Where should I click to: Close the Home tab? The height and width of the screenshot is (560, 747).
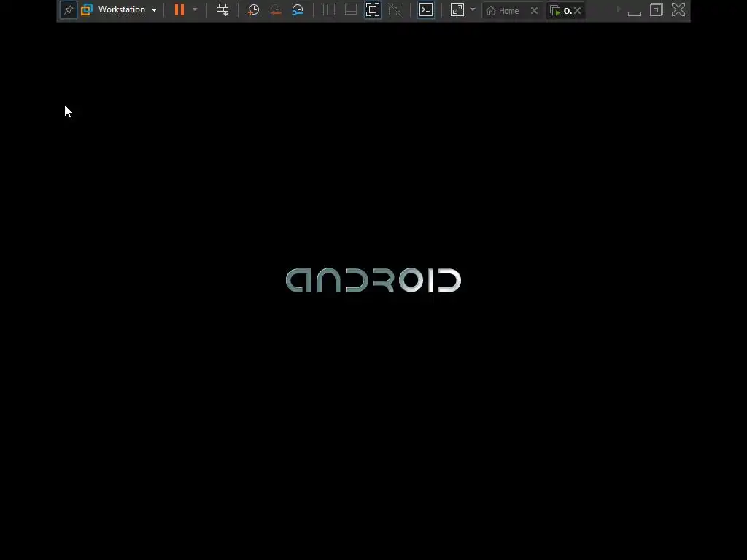[x=535, y=10]
